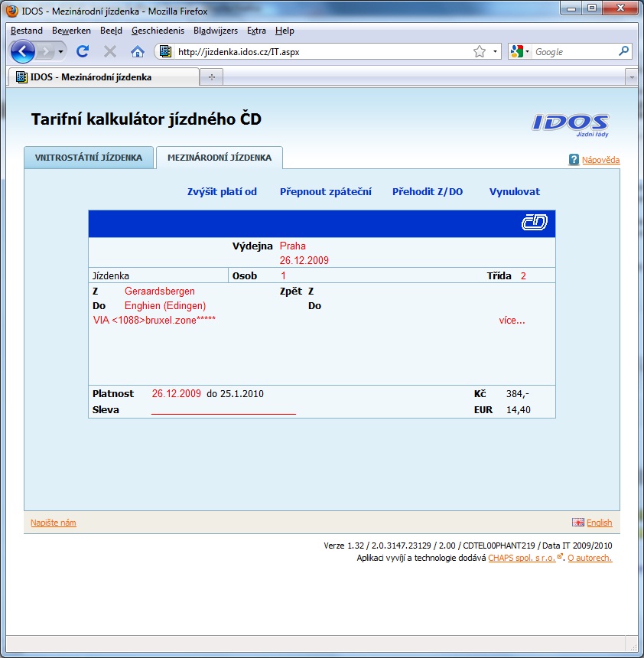This screenshot has width=644, height=658.
Task: Click the Kč price 384,-
Action: pyautogui.click(x=518, y=393)
